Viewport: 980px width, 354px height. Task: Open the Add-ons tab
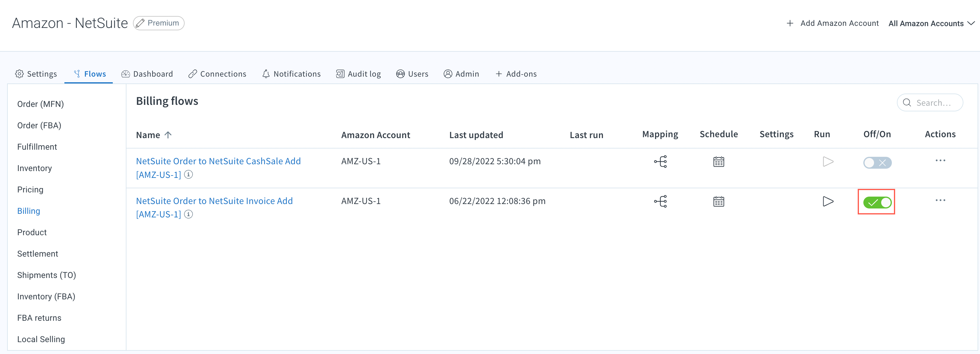(x=516, y=74)
